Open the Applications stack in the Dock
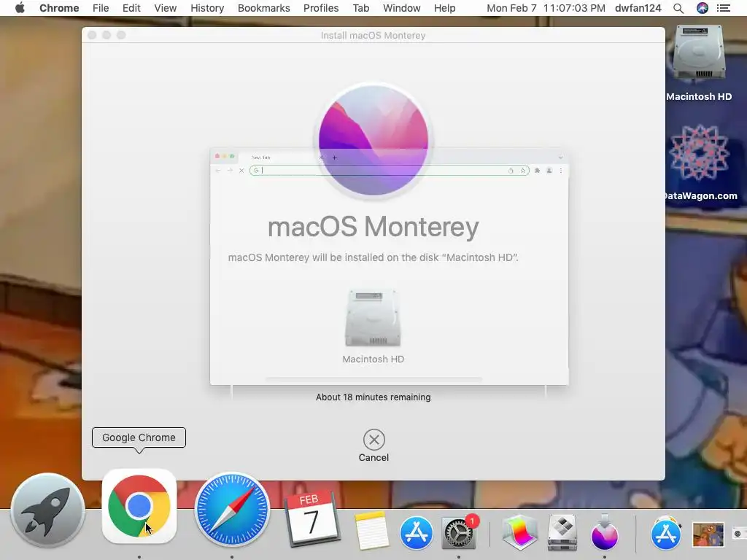This screenshot has width=747, height=560. (666, 533)
